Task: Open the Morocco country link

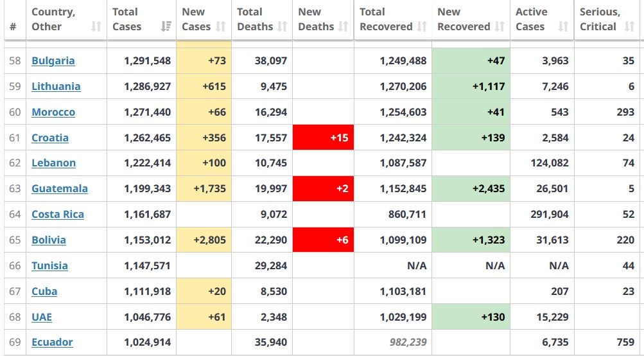Action: click(53, 112)
